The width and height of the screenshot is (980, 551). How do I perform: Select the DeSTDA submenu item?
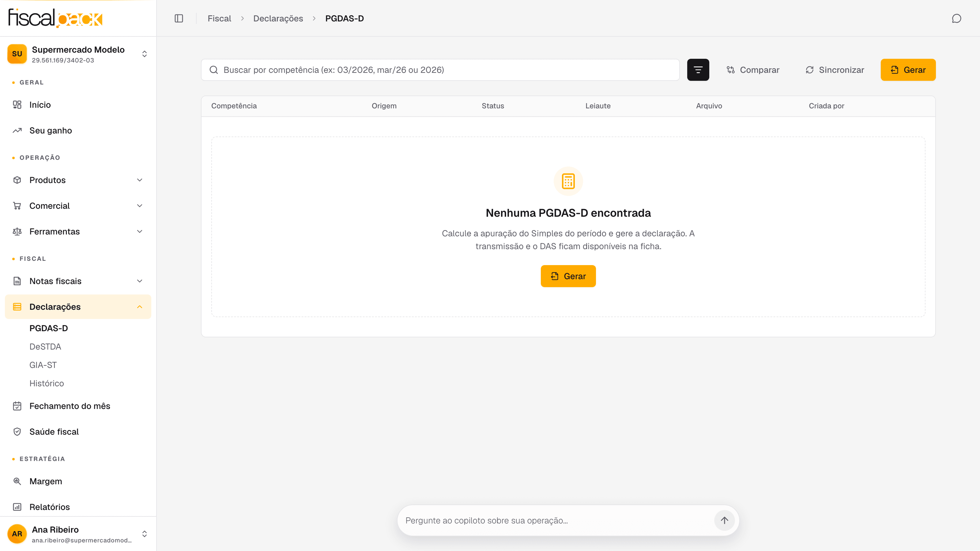tap(45, 347)
